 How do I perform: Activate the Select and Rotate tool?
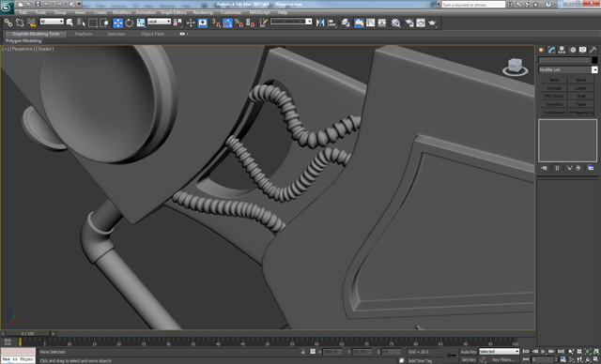tap(130, 23)
